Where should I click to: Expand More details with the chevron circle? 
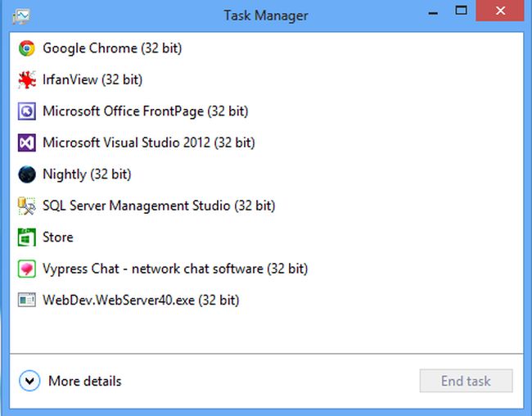coord(29,381)
